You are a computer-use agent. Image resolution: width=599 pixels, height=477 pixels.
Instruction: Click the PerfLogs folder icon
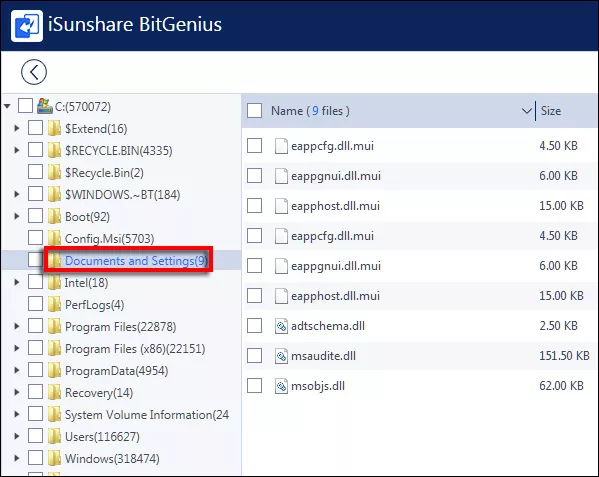click(54, 304)
